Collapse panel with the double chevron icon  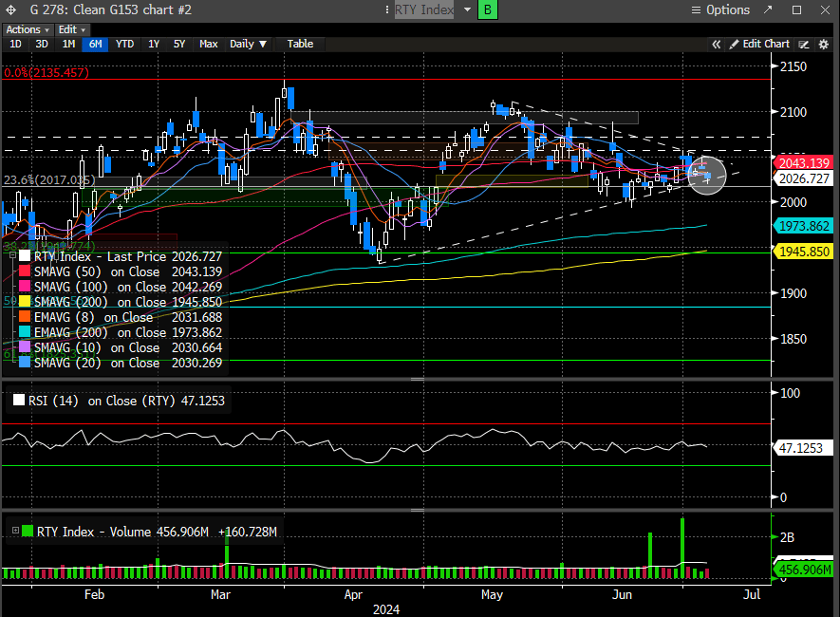click(717, 45)
